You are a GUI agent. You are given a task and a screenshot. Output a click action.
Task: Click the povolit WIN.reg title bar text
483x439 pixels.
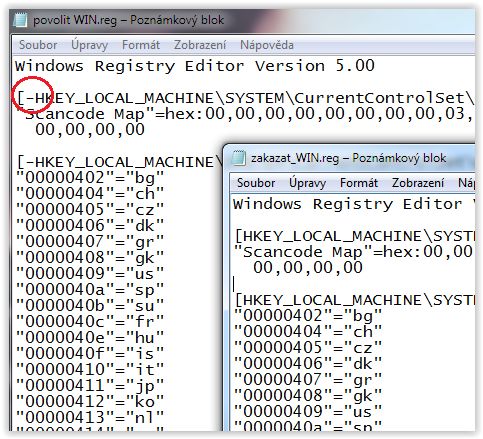tap(129, 20)
